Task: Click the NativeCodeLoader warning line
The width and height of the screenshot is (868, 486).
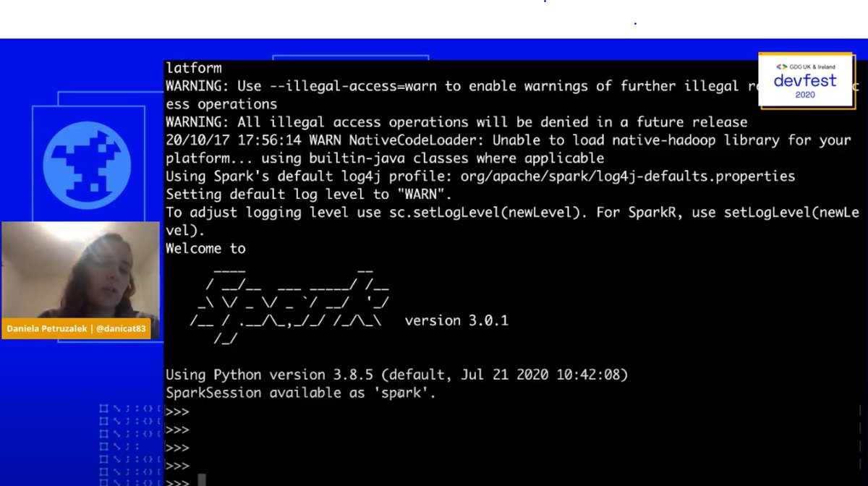Action: 508,140
